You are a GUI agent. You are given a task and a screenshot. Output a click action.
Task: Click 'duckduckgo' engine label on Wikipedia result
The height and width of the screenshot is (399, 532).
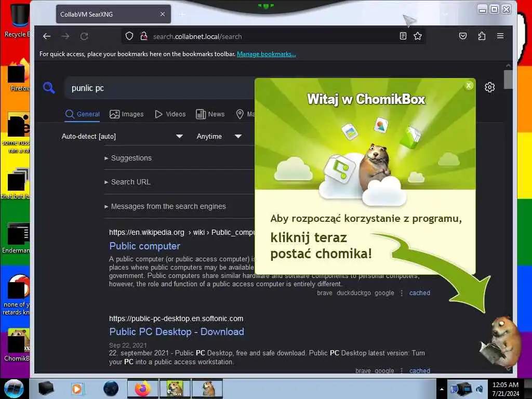(x=353, y=293)
